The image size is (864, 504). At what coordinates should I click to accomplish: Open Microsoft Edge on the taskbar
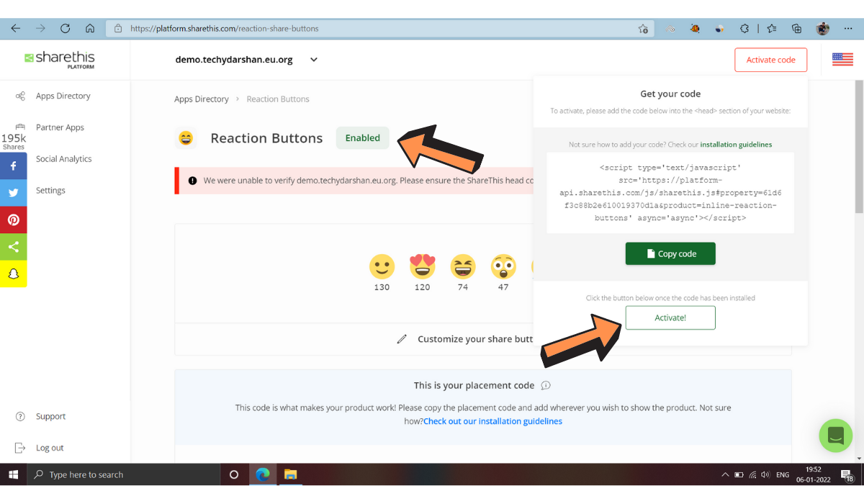point(263,474)
